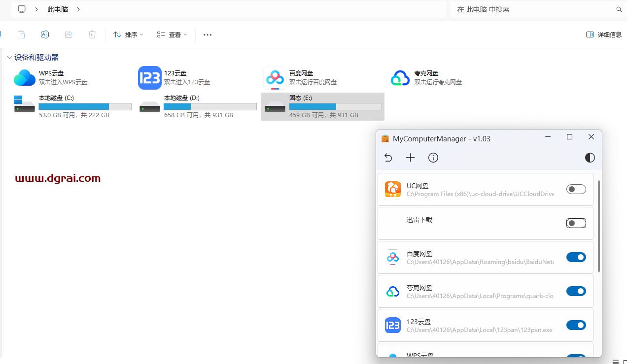Open 夸克网盘 icon in Explorer
The width and height of the screenshot is (627, 364).
click(x=400, y=78)
